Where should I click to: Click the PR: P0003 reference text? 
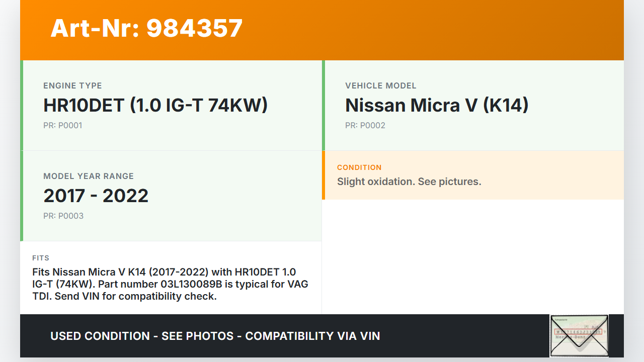pyautogui.click(x=63, y=216)
